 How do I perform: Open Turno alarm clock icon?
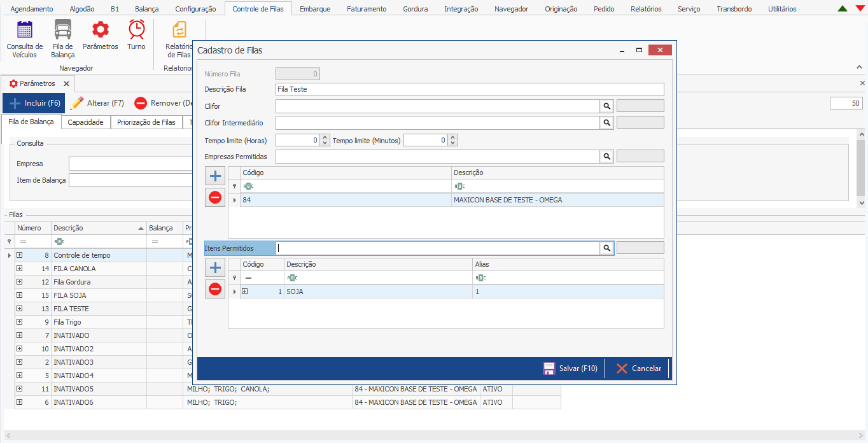click(136, 30)
